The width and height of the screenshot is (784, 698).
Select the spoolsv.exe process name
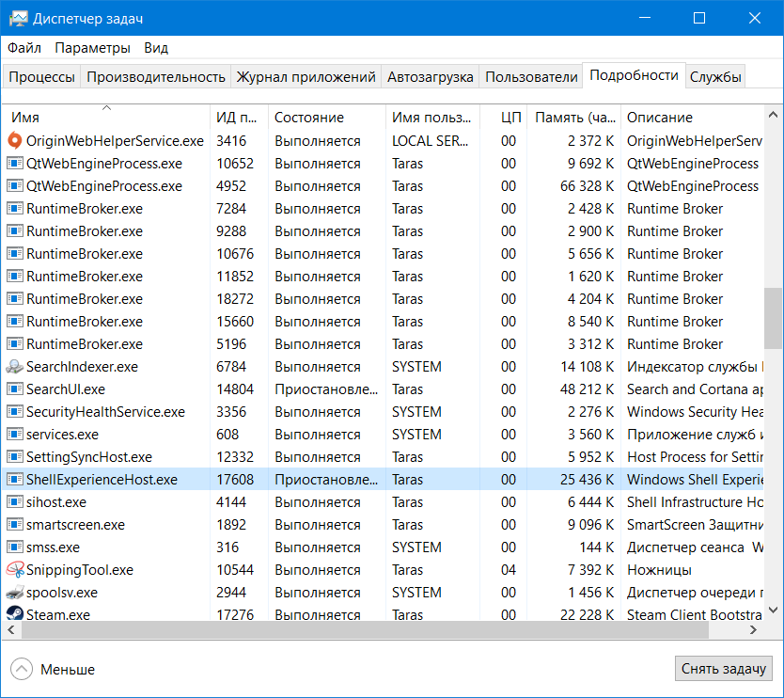[61, 593]
